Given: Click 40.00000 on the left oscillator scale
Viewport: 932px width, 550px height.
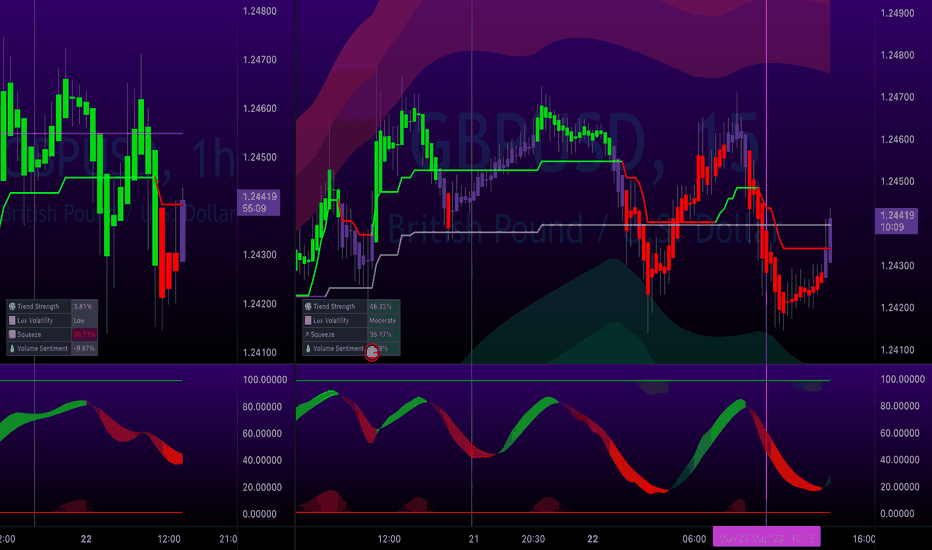Looking at the screenshot, I should click(262, 460).
